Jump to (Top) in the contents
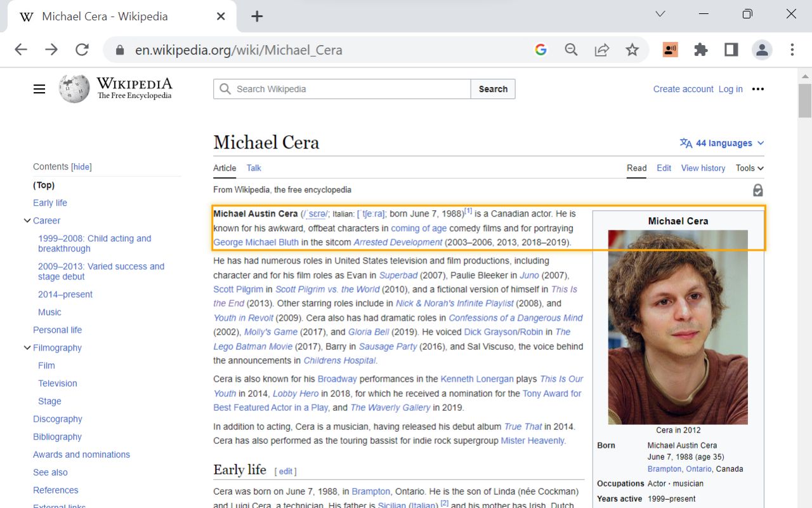812x508 pixels. tap(44, 185)
